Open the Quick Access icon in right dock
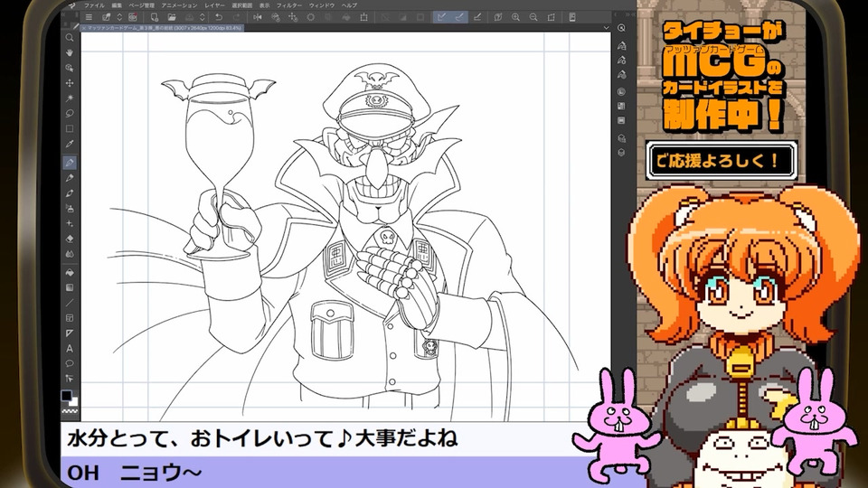This screenshot has height=488, width=868. point(621,28)
